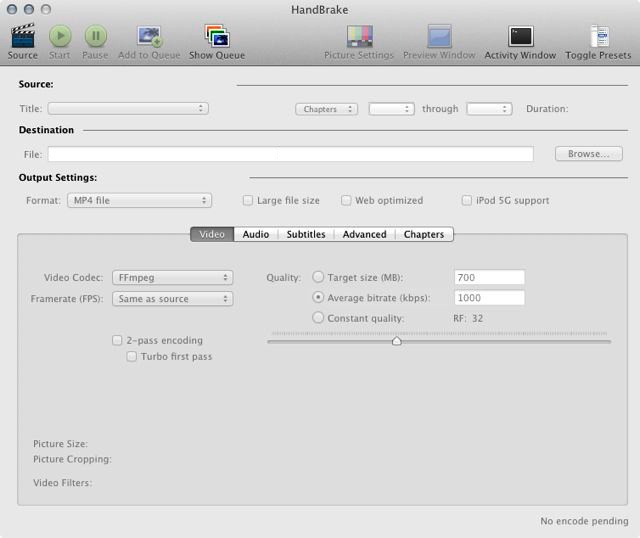Click the Picture Size: label
640x538 pixels.
pyautogui.click(x=60, y=444)
